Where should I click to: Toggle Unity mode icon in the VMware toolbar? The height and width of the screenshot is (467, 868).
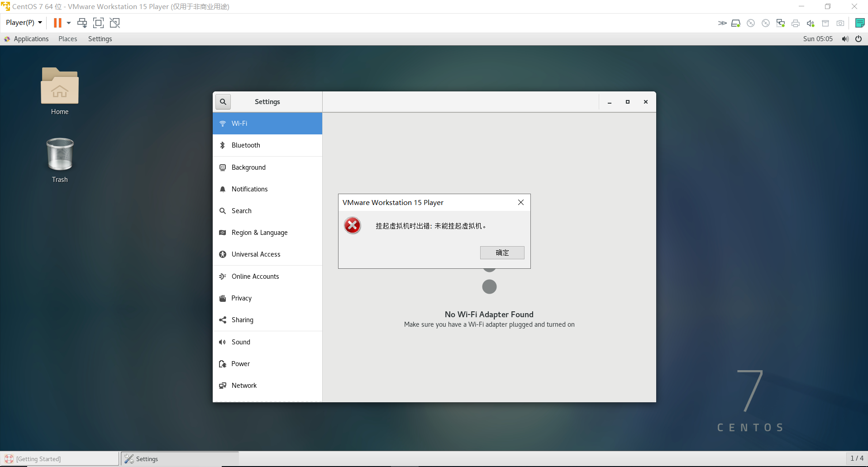[115, 23]
